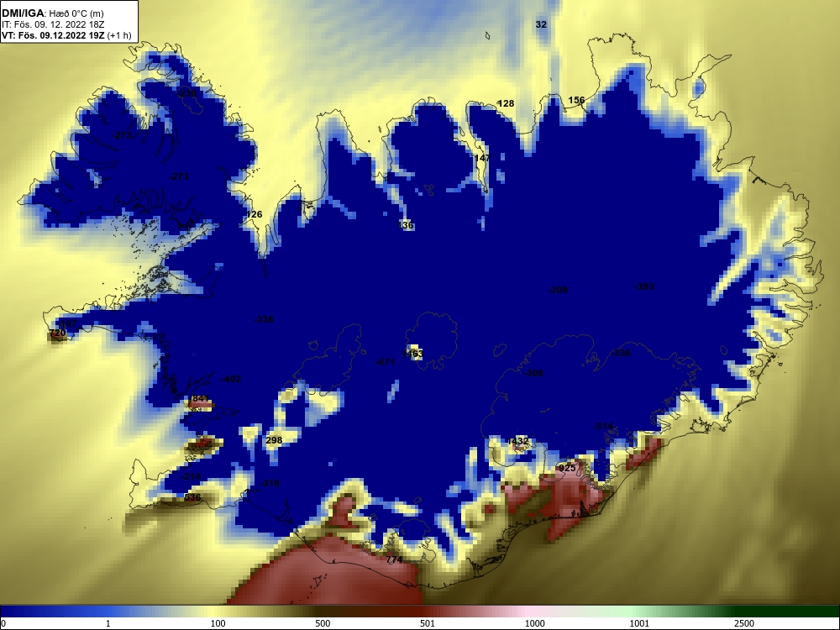Click the map value '720' on the western peninsula
This screenshot has height=630, width=840.
point(57,333)
